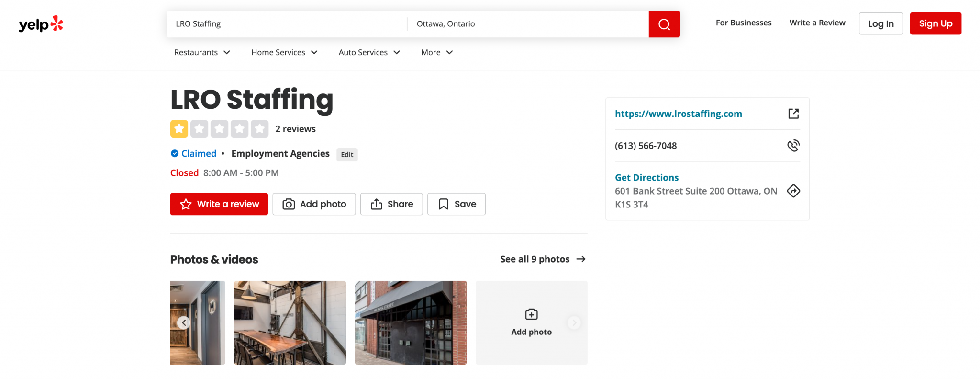Open the lrostaffing.com website link
980x379 pixels.
678,114
